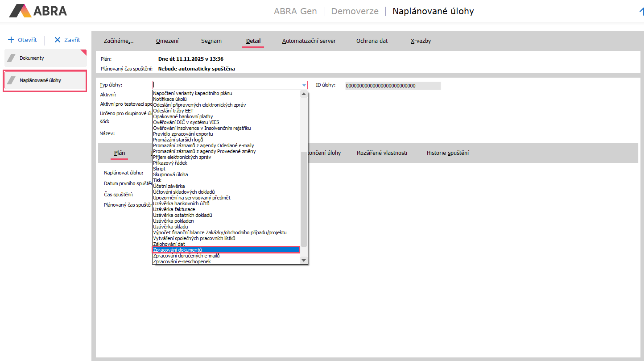The height and width of the screenshot is (361, 644).
Task: Click the ABRA logo icon
Action: pyautogui.click(x=21, y=11)
